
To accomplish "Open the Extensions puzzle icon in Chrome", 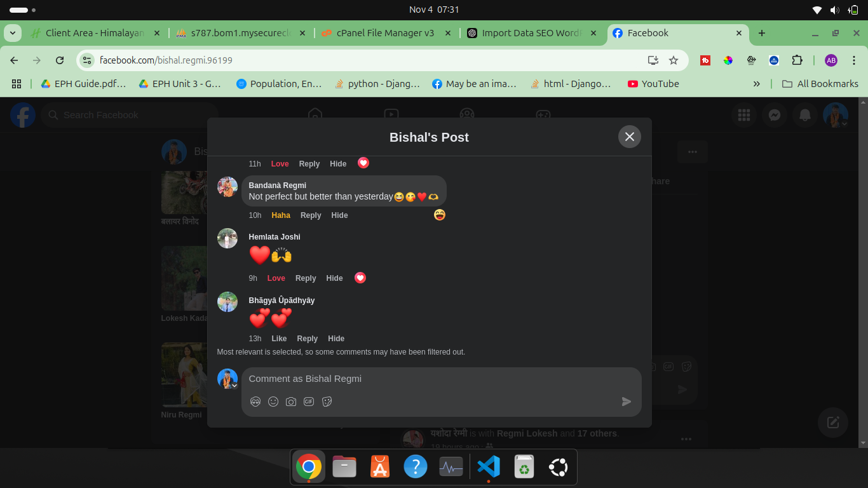I will (797, 60).
